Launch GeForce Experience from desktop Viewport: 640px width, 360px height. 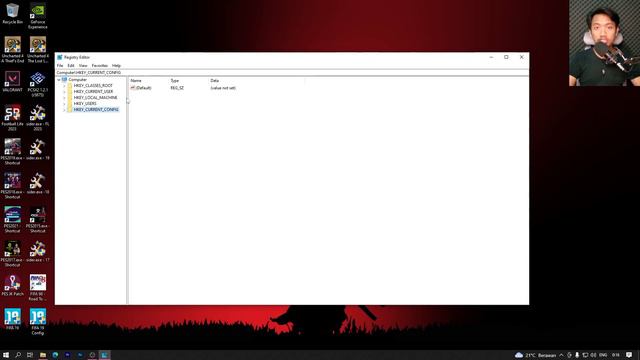point(38,16)
